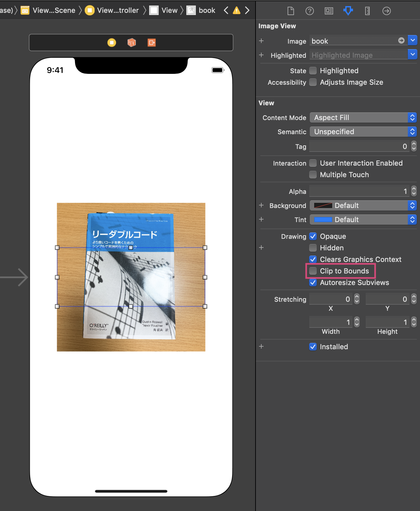This screenshot has height=511, width=420.
Task: Open the Size inspector ruler icon
Action: click(x=367, y=11)
